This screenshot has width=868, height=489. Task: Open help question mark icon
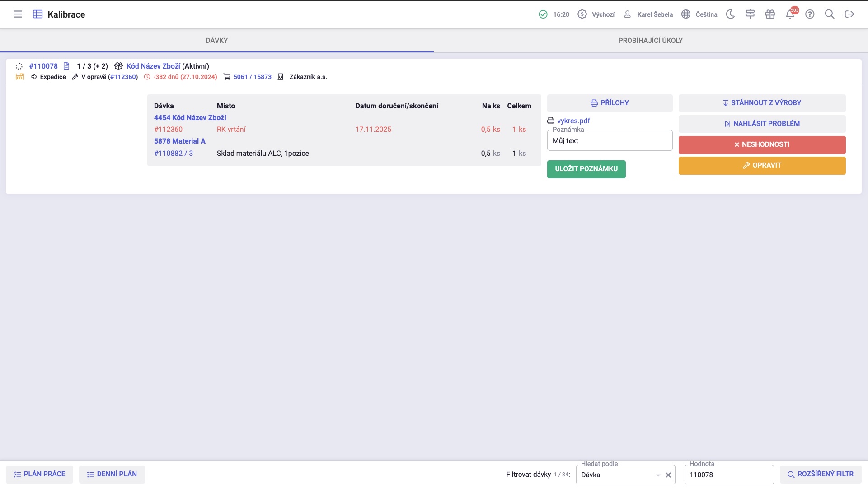pos(810,14)
